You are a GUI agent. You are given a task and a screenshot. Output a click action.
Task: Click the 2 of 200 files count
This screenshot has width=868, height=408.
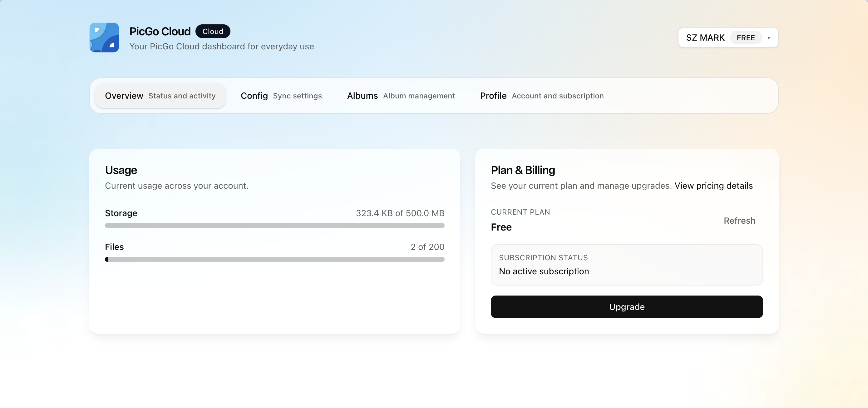(x=427, y=247)
